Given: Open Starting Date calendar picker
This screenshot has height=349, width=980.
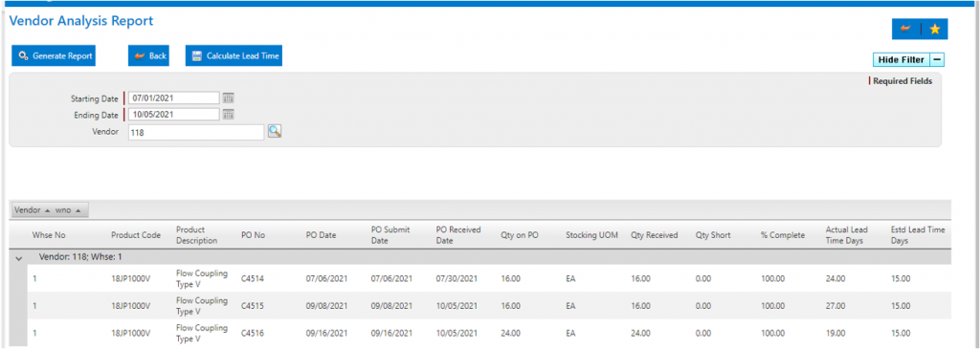Looking at the screenshot, I should 228,98.
